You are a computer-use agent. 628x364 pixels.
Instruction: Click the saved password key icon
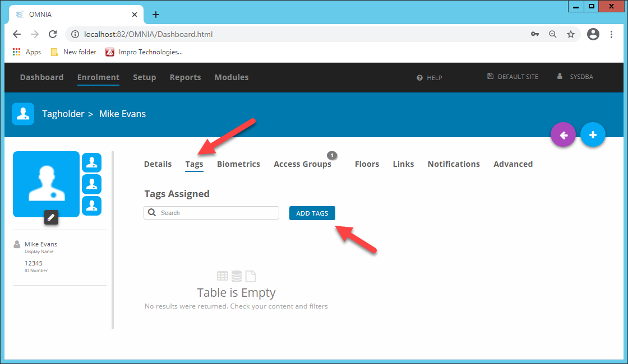pos(535,34)
